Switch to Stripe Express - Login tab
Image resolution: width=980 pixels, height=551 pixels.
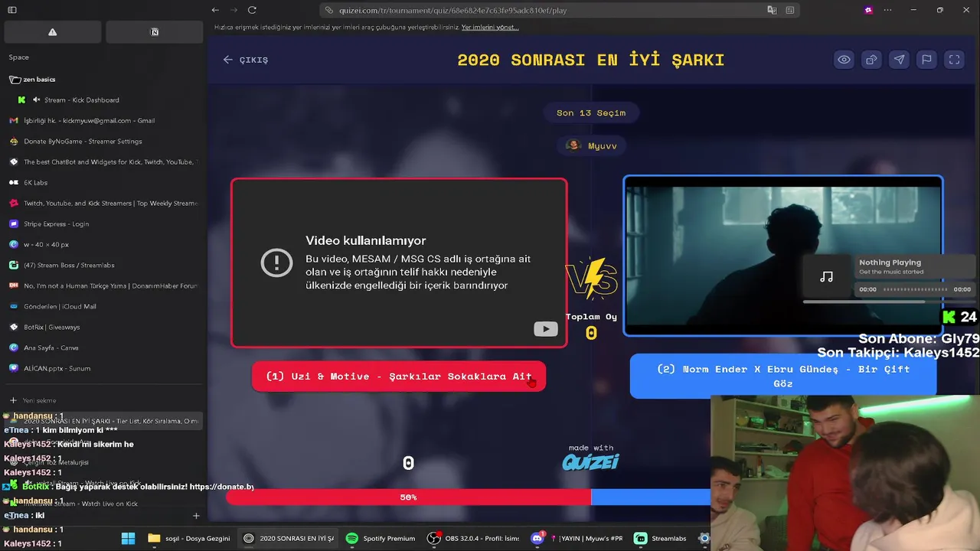click(x=103, y=224)
